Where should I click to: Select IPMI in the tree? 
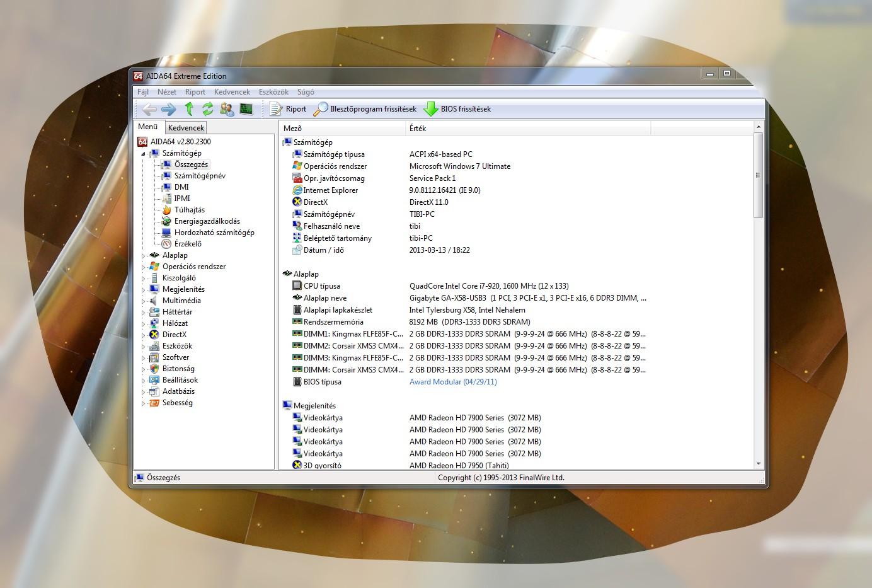pos(182,199)
